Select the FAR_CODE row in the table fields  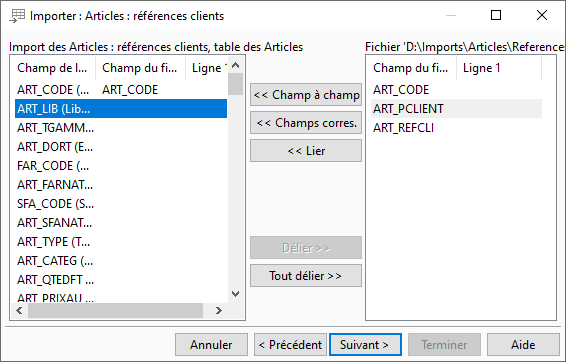coord(121,166)
